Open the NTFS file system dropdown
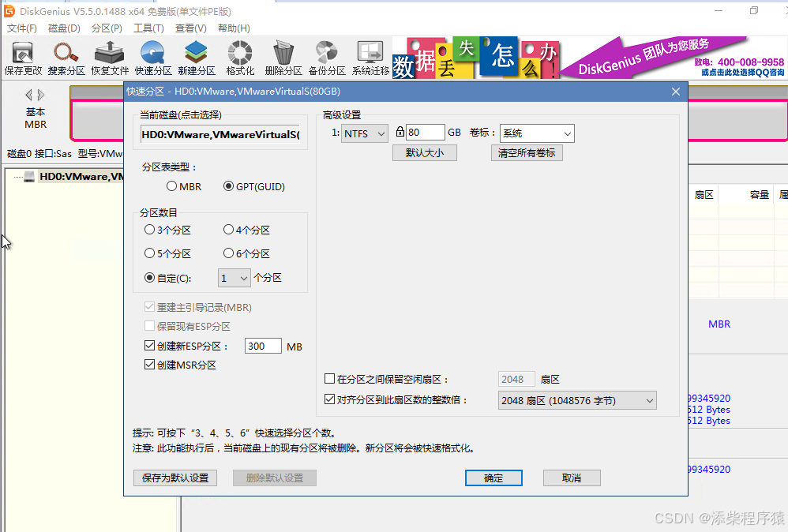 (364, 133)
